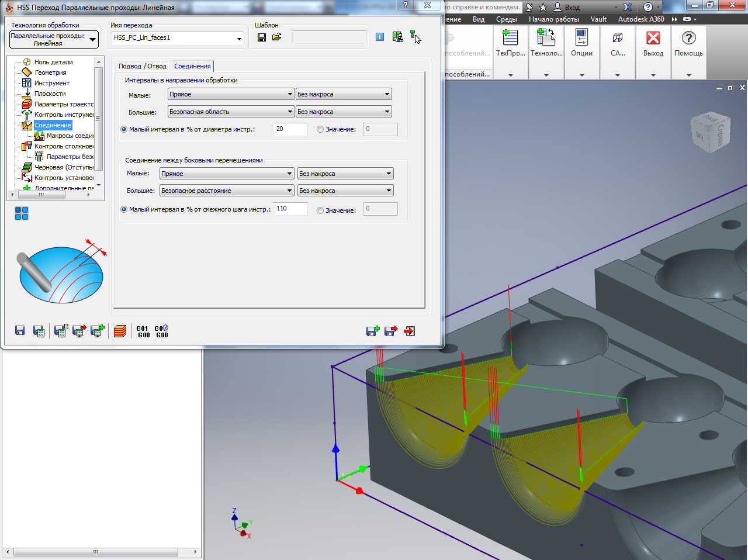
Task: Click the diameter percentage field showing 20
Action: click(x=290, y=129)
